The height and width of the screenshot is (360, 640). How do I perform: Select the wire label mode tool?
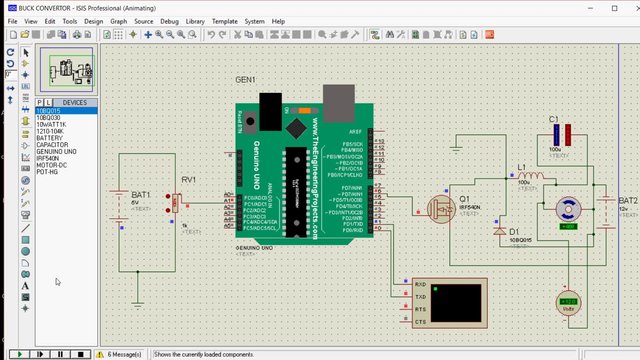[25, 87]
